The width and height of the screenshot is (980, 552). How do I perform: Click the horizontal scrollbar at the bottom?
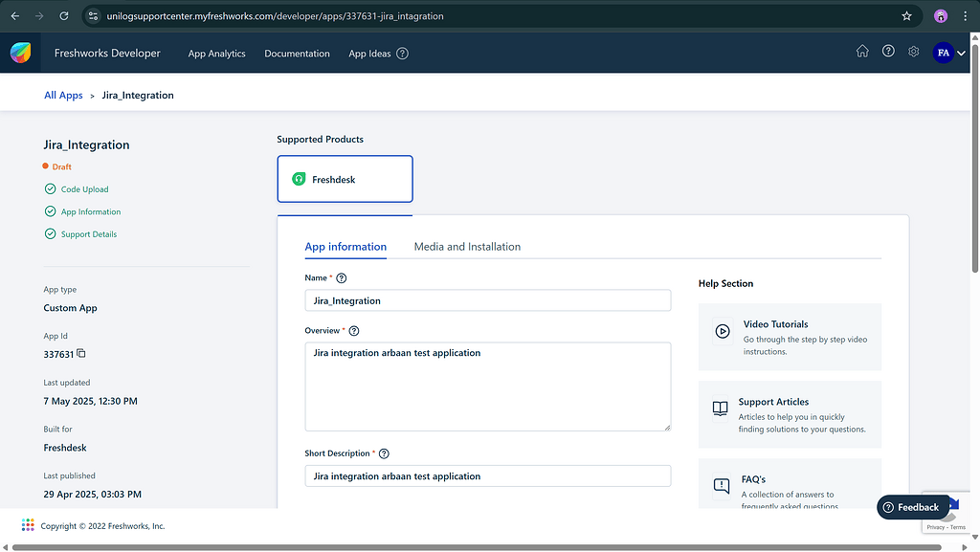pyautogui.click(x=479, y=545)
